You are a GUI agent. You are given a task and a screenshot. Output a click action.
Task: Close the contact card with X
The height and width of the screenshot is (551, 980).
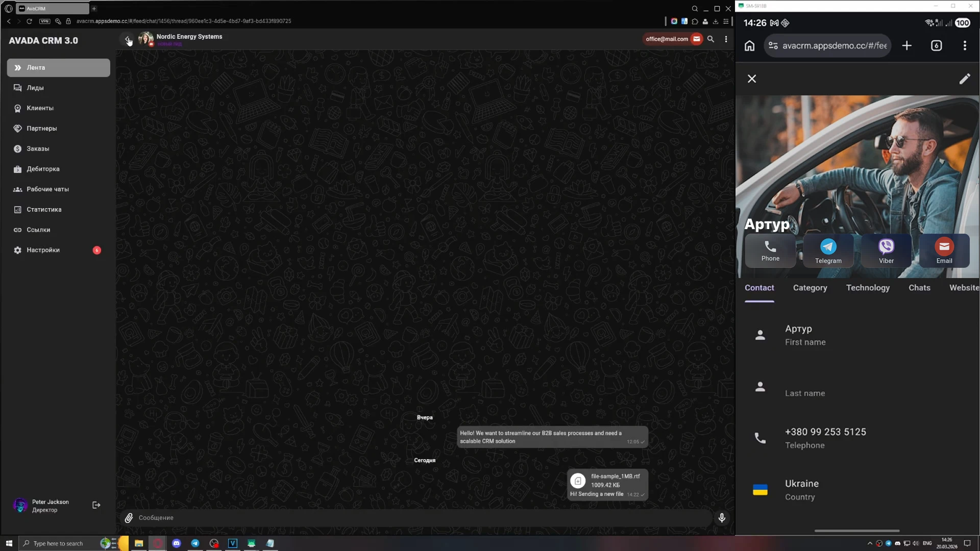(752, 79)
